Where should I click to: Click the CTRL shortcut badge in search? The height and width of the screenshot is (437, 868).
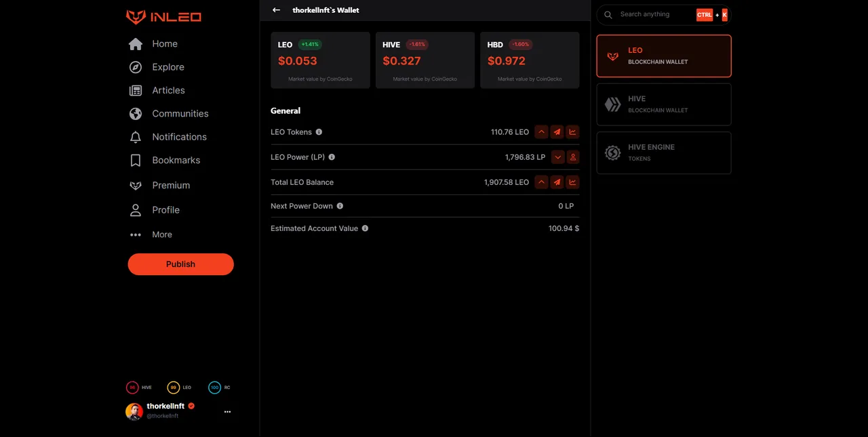pyautogui.click(x=705, y=15)
